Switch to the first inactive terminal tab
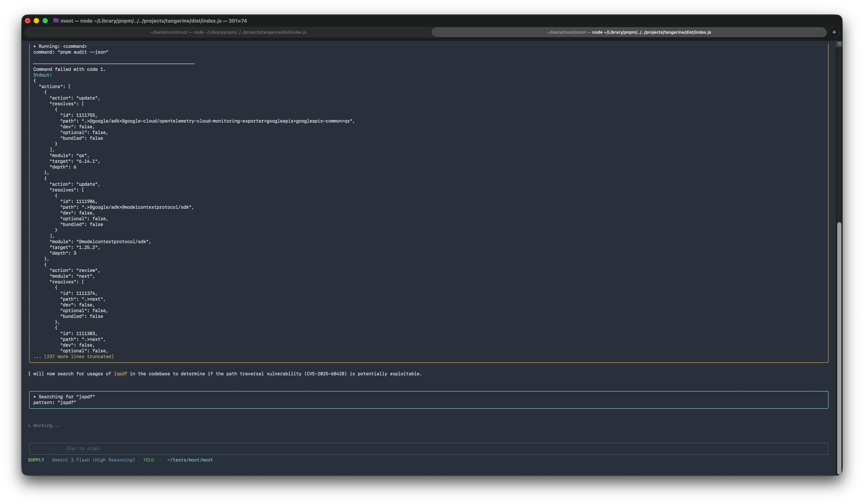The image size is (864, 504). (x=228, y=32)
